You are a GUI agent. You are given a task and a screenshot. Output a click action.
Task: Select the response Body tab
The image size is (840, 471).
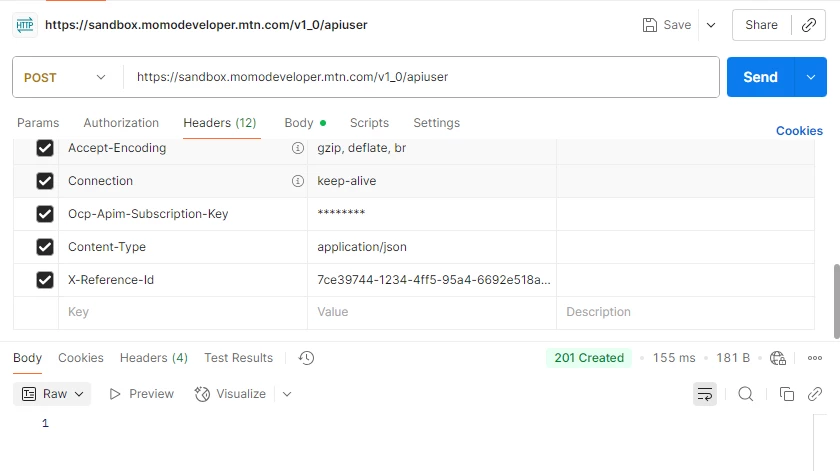(x=27, y=358)
